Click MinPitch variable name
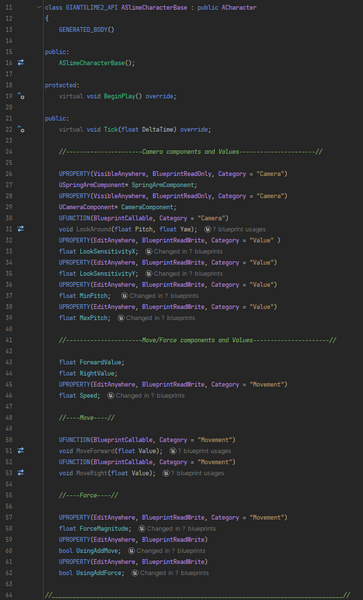The width and height of the screenshot is (363, 600). click(x=93, y=296)
